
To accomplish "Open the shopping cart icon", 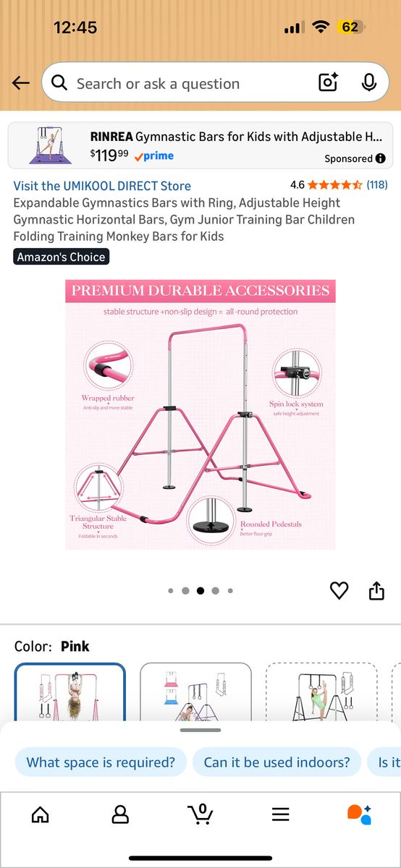I will coord(200,814).
